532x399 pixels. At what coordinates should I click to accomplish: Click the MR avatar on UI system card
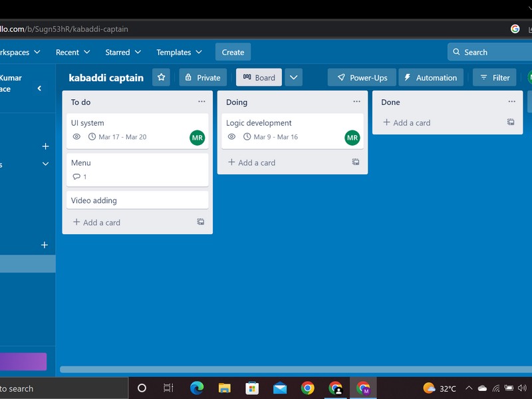tap(197, 138)
